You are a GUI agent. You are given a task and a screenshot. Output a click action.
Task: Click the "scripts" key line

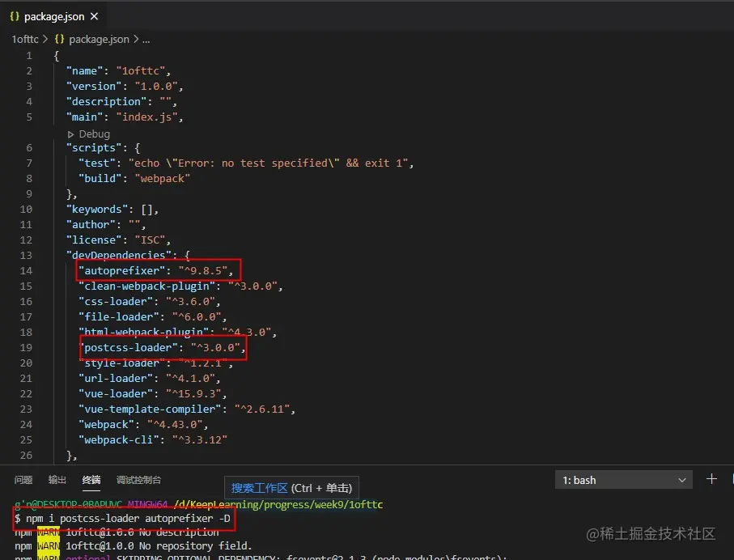(103, 148)
